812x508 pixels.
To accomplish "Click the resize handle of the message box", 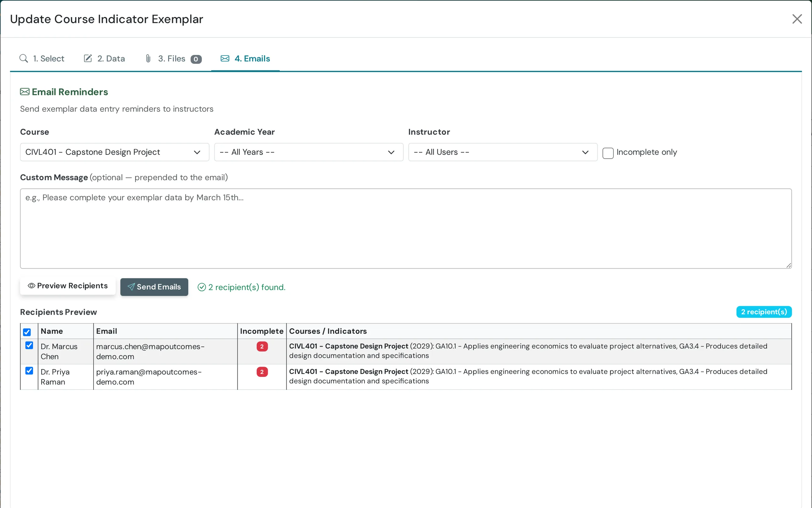I will (789, 265).
